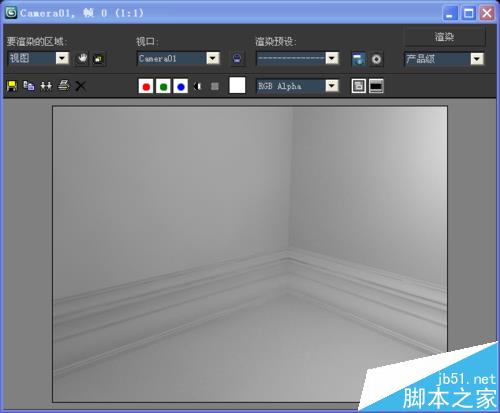Viewport: 500px width, 413px height.
Task: Close the Camera01 render window
Action: (487, 13)
